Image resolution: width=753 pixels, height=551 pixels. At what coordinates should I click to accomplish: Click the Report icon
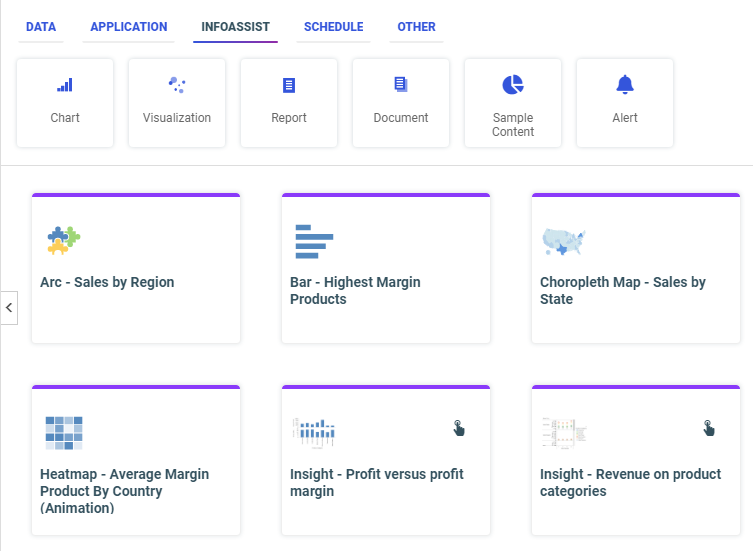(289, 86)
